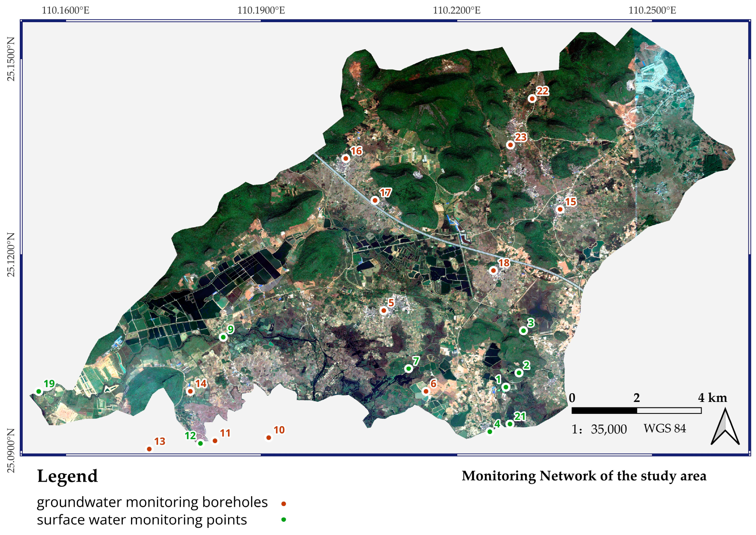Select borehole marker 14
The width and height of the screenshot is (756, 535).
(190, 391)
